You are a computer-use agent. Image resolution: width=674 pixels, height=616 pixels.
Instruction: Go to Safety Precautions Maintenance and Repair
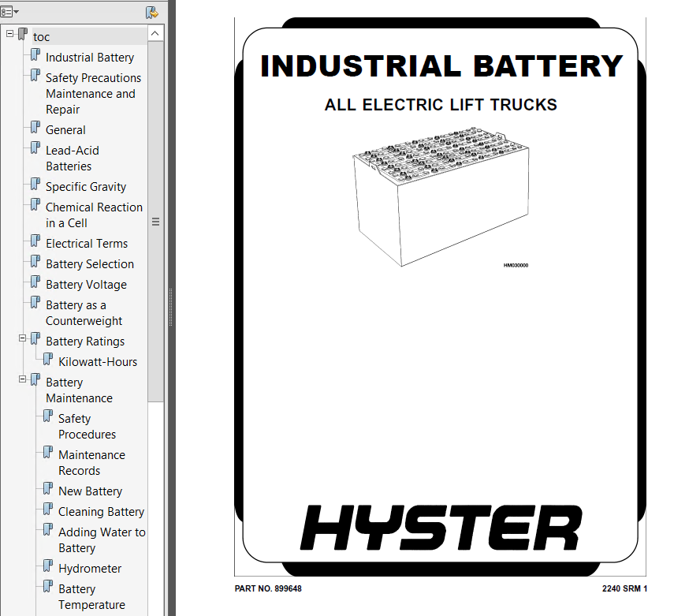93,94
